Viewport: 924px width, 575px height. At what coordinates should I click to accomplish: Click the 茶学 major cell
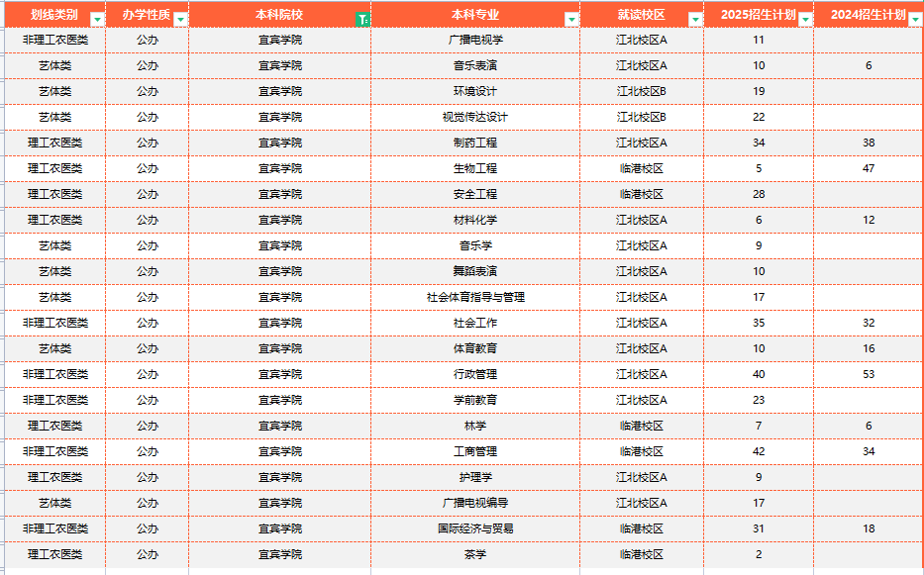pos(475,554)
